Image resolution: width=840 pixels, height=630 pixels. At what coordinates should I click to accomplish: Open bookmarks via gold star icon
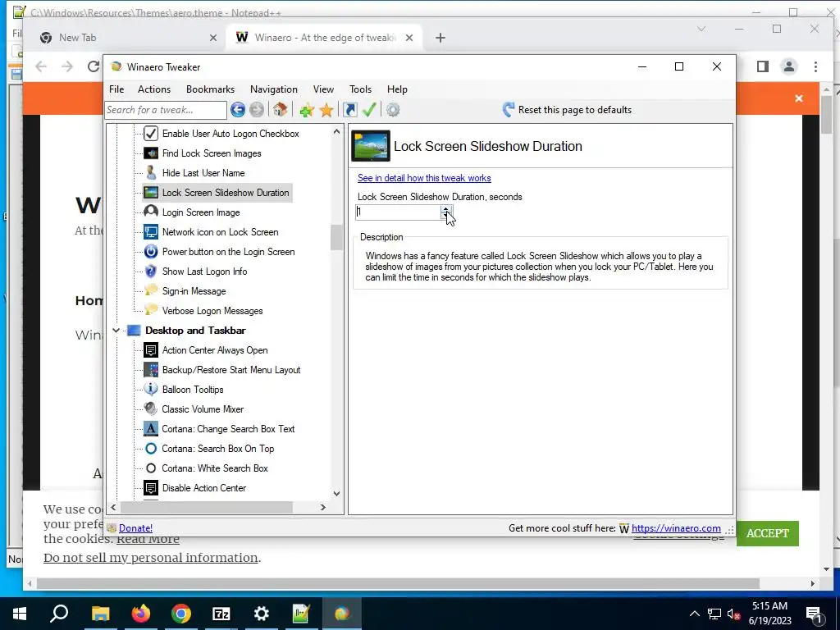click(x=326, y=110)
